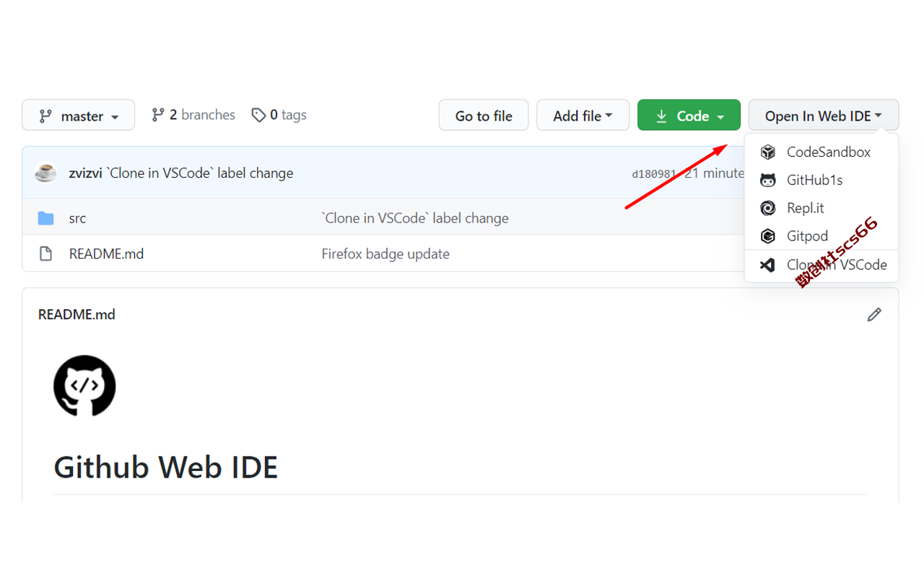Open the src row commit message
Image resolution: width=924 pixels, height=578 pixels.
coord(415,218)
